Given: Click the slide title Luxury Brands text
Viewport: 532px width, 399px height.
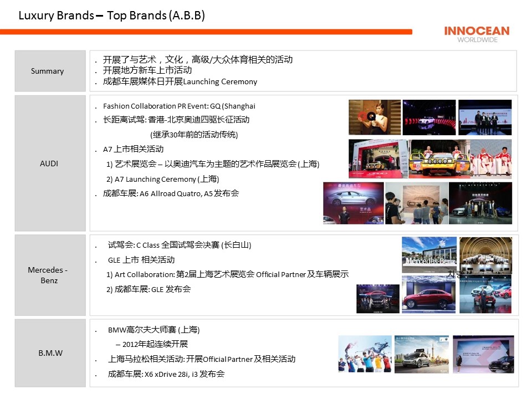Looking at the screenshot, I should (111, 16).
